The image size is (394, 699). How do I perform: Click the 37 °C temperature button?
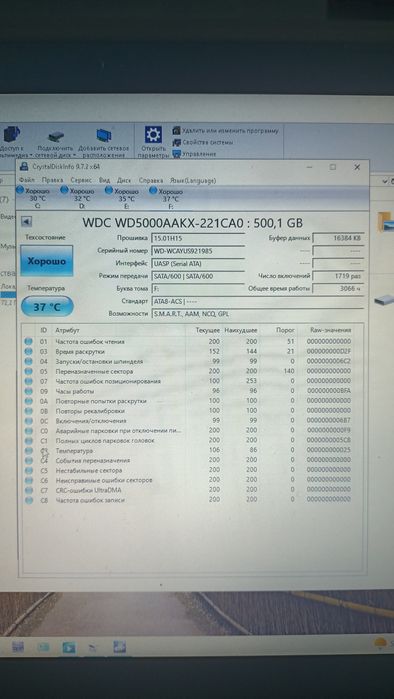[x=47, y=307]
